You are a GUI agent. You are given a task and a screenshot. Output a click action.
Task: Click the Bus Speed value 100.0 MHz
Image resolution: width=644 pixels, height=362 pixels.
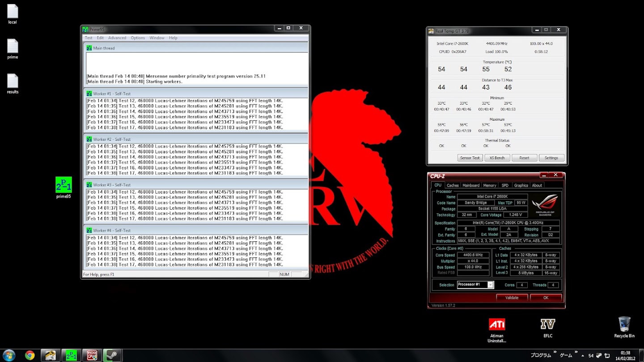pos(473,267)
